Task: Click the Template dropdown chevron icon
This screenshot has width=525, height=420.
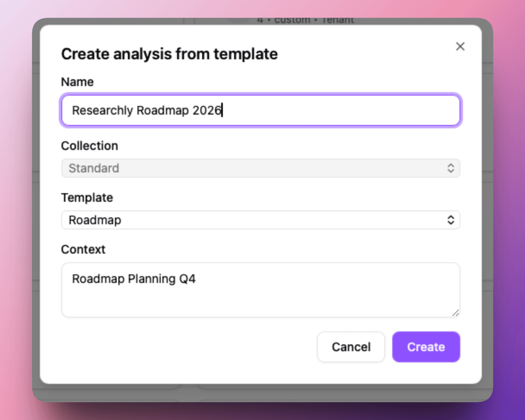Action: coord(451,220)
